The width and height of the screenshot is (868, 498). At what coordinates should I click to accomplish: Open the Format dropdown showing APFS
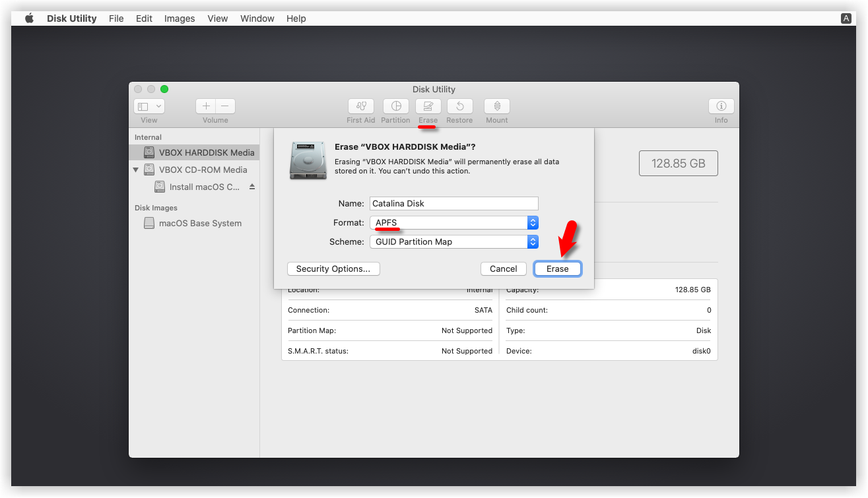tap(453, 223)
